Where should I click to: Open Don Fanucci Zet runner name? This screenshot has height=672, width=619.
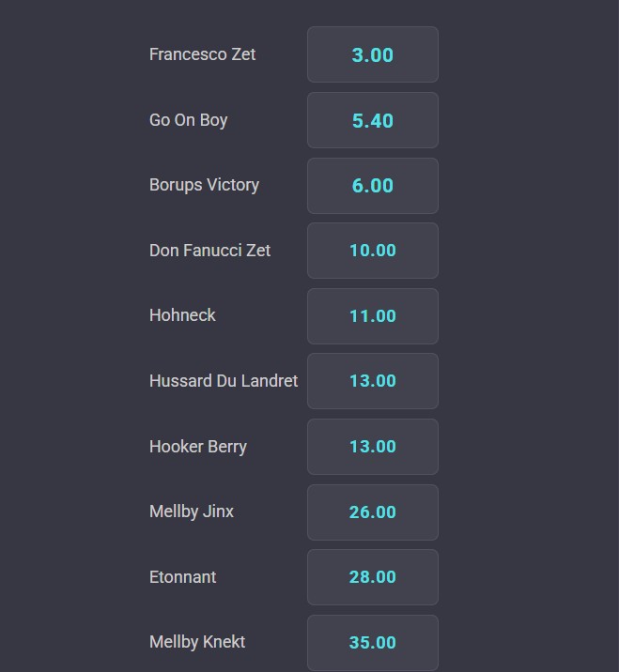click(209, 251)
